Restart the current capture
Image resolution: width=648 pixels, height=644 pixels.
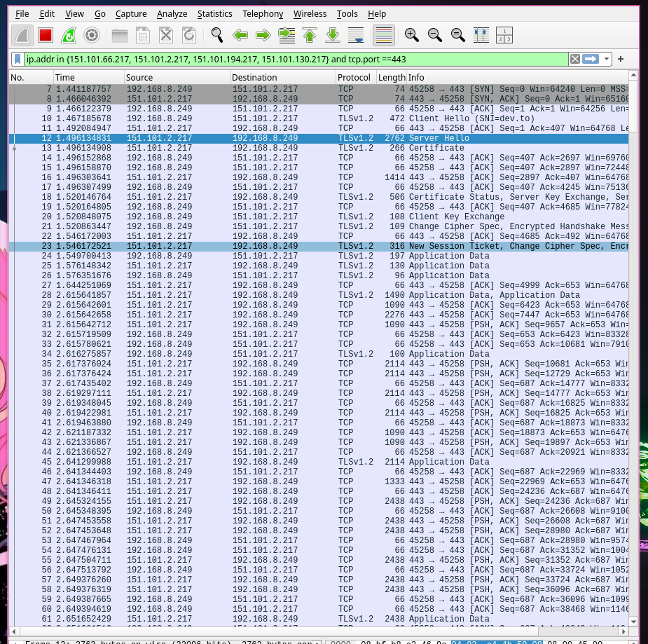point(69,35)
